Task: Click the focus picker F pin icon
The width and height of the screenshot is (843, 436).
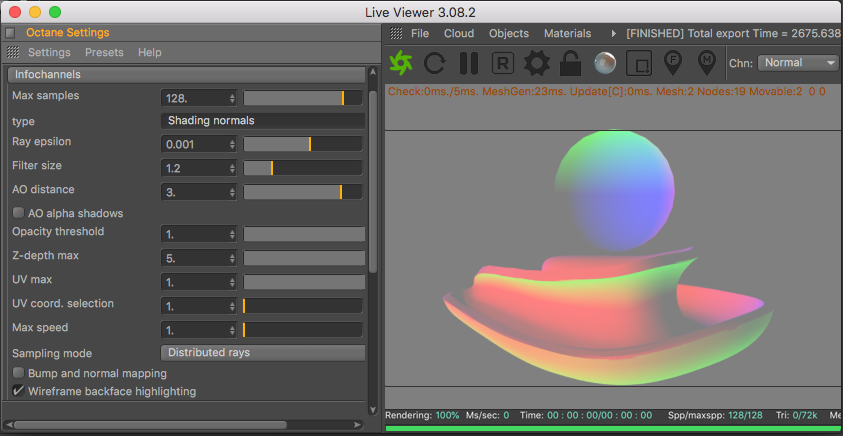Action: [x=673, y=63]
